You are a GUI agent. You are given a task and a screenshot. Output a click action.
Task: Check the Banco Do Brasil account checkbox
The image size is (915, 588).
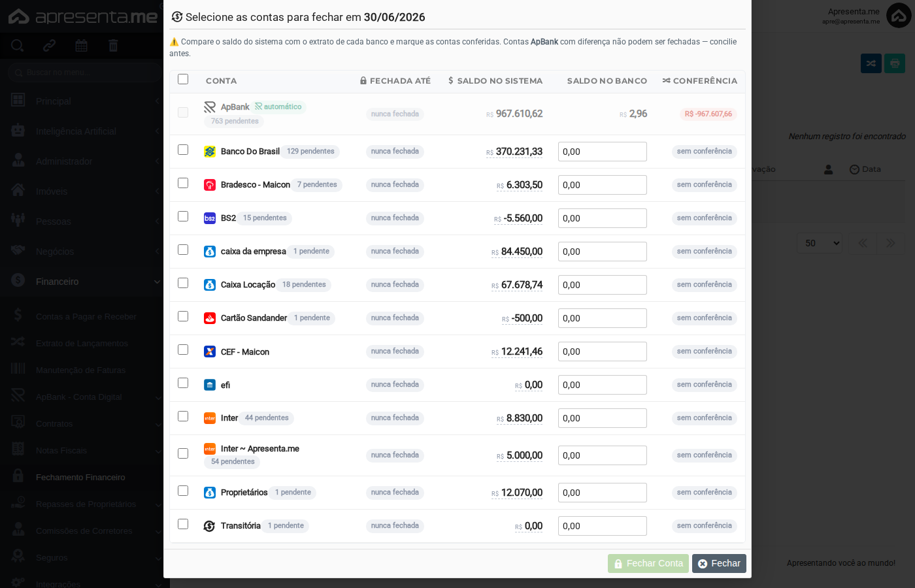183,150
